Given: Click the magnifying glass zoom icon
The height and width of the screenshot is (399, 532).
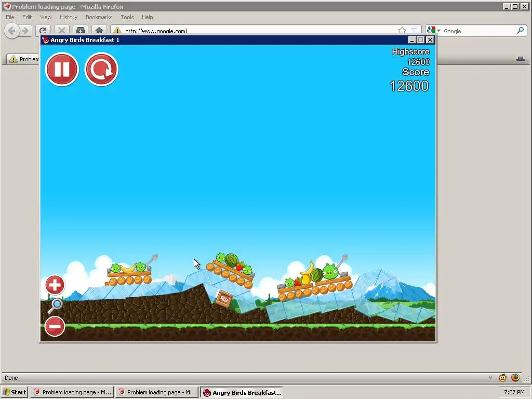Looking at the screenshot, I should 55,305.
